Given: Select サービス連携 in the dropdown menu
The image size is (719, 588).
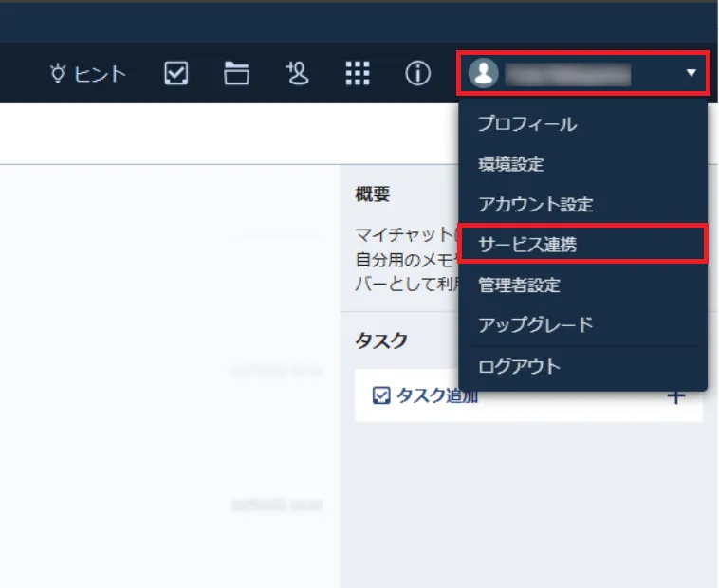Looking at the screenshot, I should tap(527, 244).
